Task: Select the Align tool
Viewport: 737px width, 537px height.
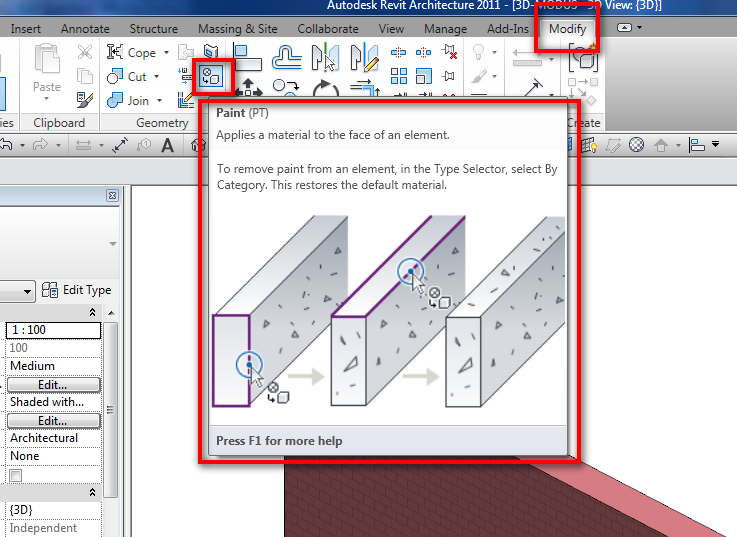Action: point(248,58)
